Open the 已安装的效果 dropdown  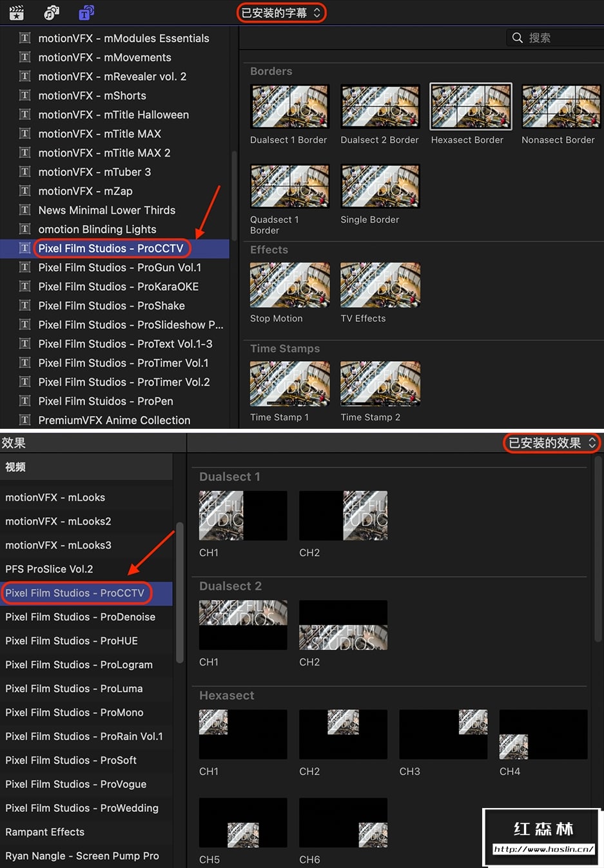point(552,443)
